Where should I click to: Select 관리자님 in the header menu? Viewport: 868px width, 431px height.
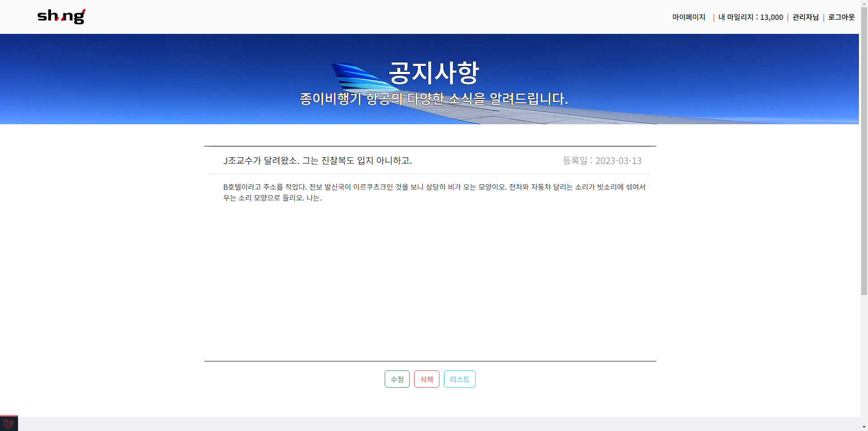pos(805,17)
